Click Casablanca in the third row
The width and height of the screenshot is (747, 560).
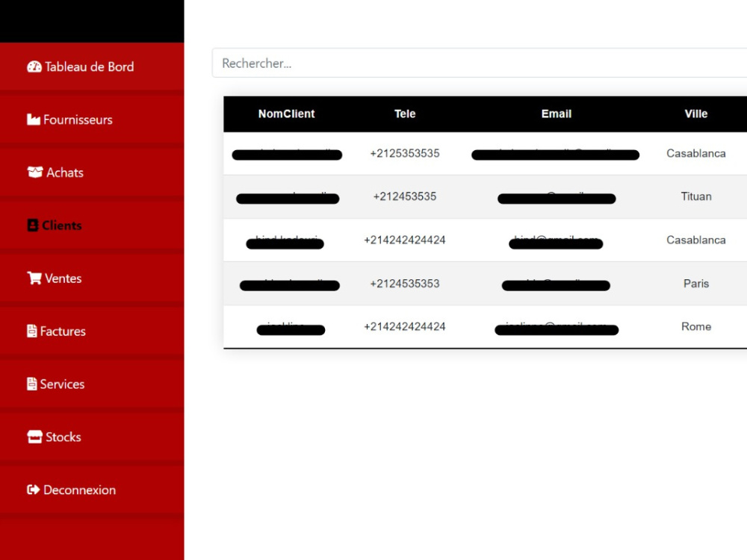(696, 240)
